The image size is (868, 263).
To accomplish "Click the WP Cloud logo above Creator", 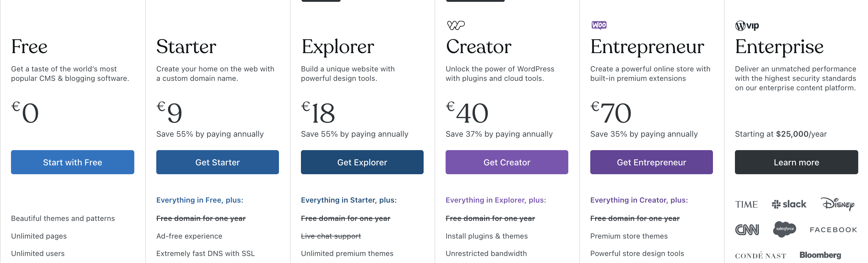I will coord(456,25).
